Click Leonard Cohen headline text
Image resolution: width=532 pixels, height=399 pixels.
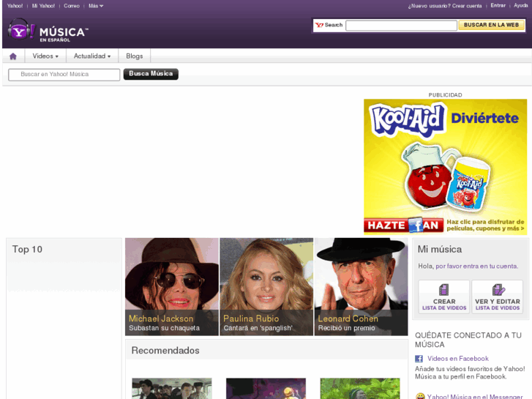pos(348,318)
